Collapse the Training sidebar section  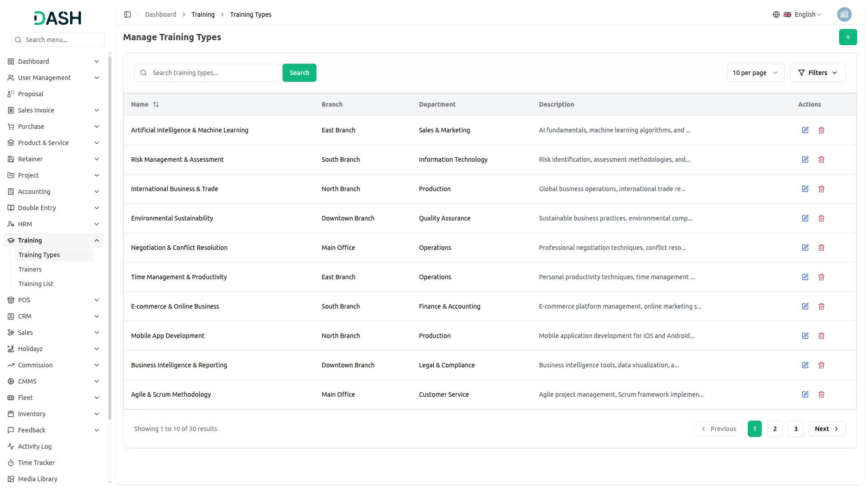coord(53,240)
